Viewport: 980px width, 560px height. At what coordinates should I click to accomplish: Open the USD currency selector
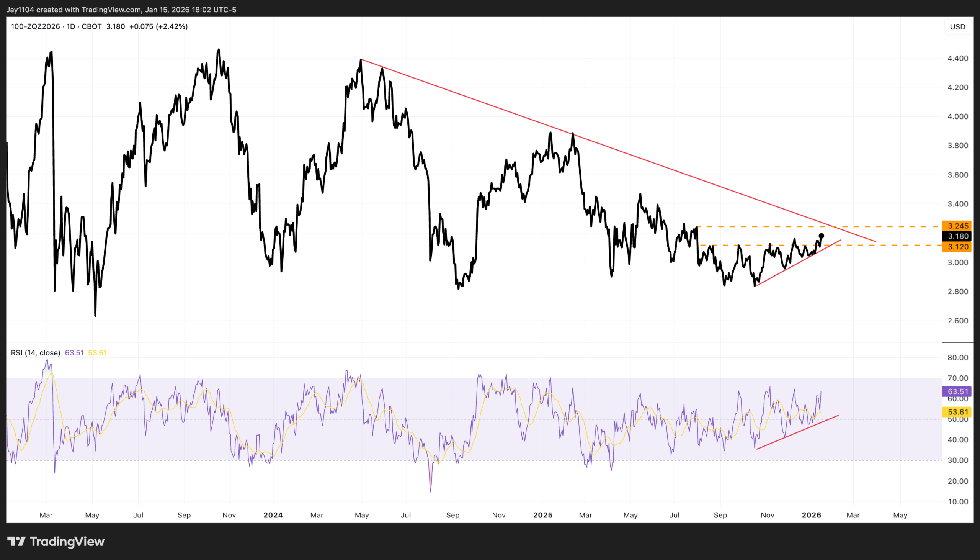tap(957, 27)
